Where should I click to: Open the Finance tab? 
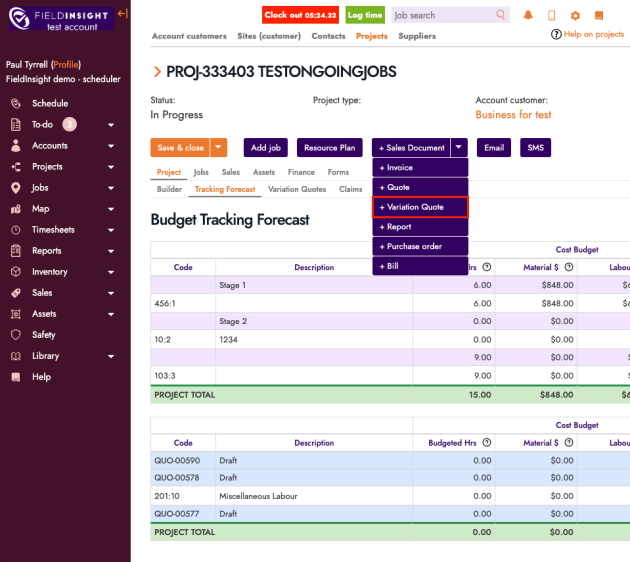(301, 173)
